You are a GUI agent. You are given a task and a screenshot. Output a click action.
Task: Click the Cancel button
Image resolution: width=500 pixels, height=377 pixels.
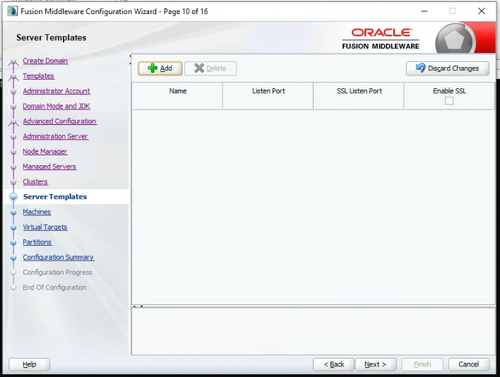pos(469,364)
